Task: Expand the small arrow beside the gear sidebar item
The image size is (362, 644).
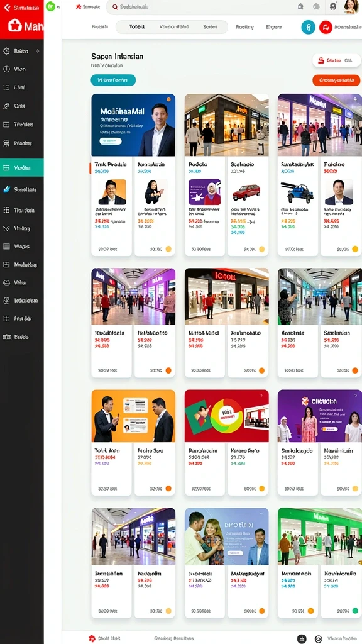Action: [x=37, y=52]
